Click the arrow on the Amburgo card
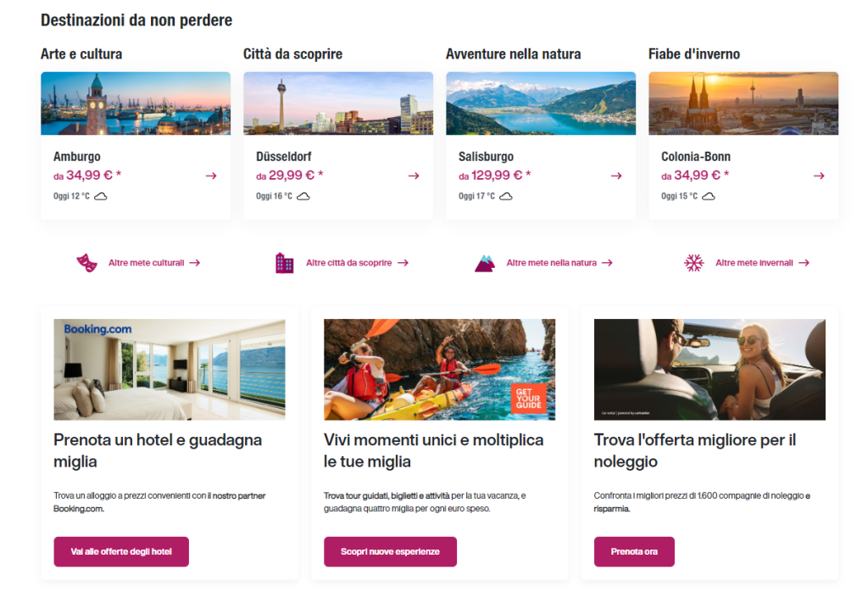868x592 pixels. pyautogui.click(x=211, y=176)
